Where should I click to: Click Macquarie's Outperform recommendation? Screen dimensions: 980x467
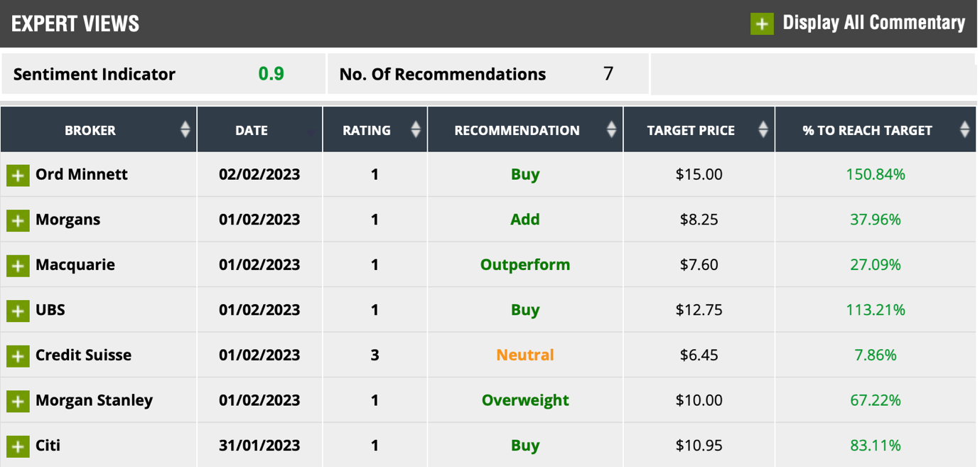525,264
